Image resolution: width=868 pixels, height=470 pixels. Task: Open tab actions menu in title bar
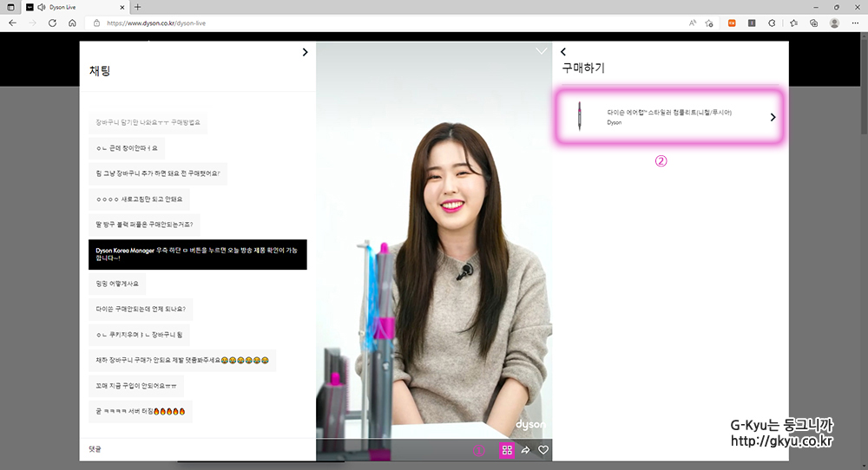[10, 7]
